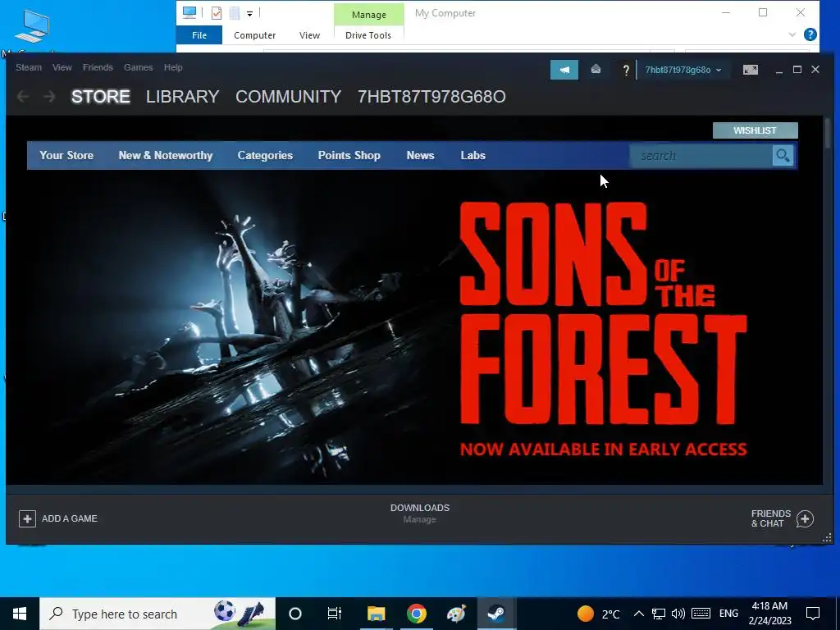This screenshot has height=630, width=840.
Task: Go to the STORE section
Action: pos(101,97)
